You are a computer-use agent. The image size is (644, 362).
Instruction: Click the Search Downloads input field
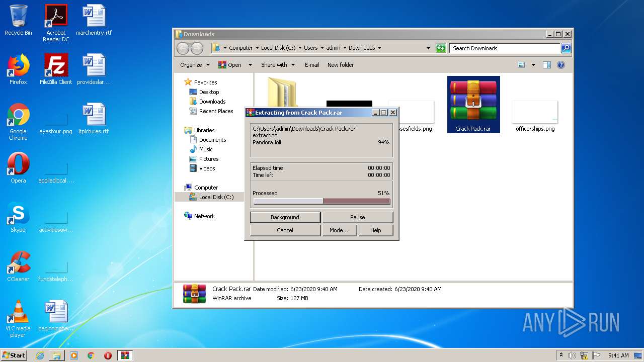tap(505, 48)
